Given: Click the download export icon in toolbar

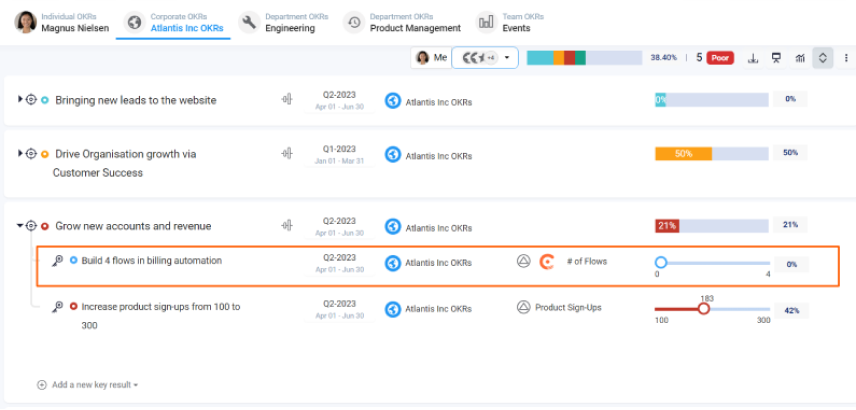Looking at the screenshot, I should point(753,57).
